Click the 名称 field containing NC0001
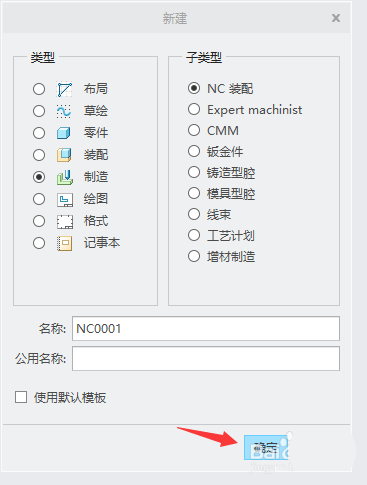The width and height of the screenshot is (367, 485). [206, 329]
